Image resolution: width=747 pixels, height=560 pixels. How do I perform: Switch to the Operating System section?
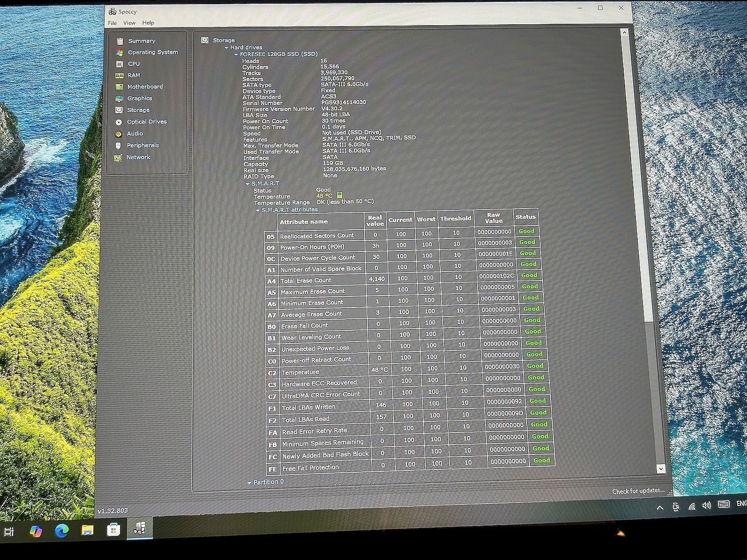(x=153, y=52)
